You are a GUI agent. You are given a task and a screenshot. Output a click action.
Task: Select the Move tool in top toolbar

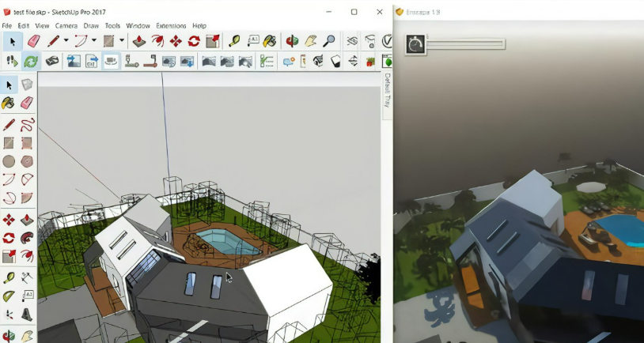click(176, 41)
